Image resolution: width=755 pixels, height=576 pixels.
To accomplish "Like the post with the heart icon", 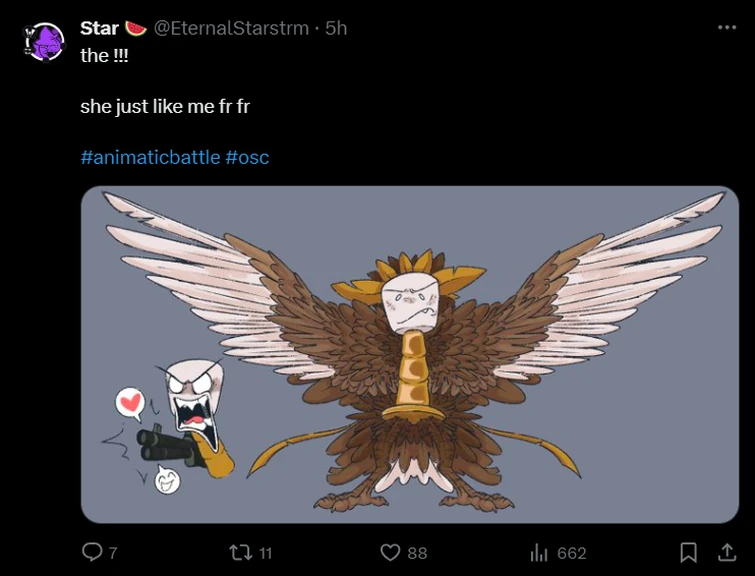I will point(390,552).
